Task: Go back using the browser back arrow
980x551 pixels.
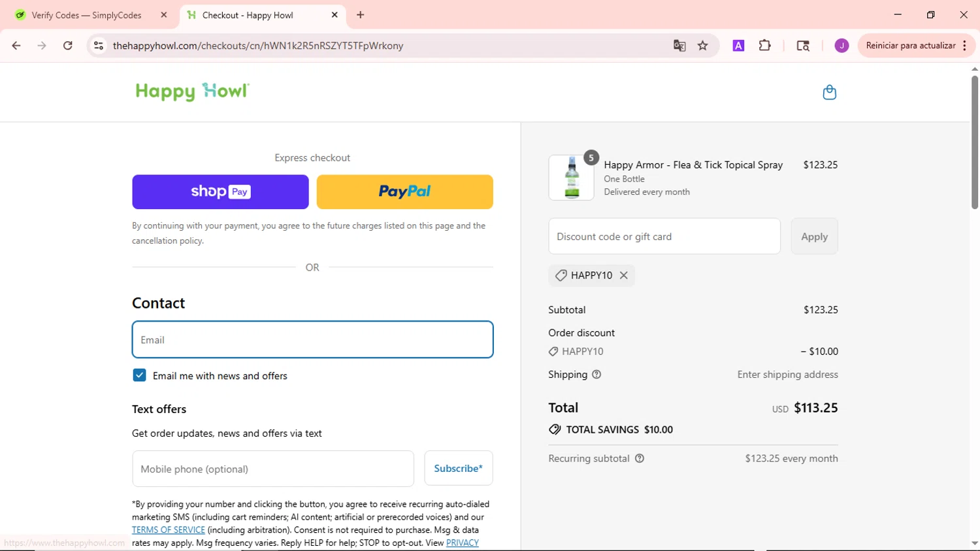Action: pos(16,46)
